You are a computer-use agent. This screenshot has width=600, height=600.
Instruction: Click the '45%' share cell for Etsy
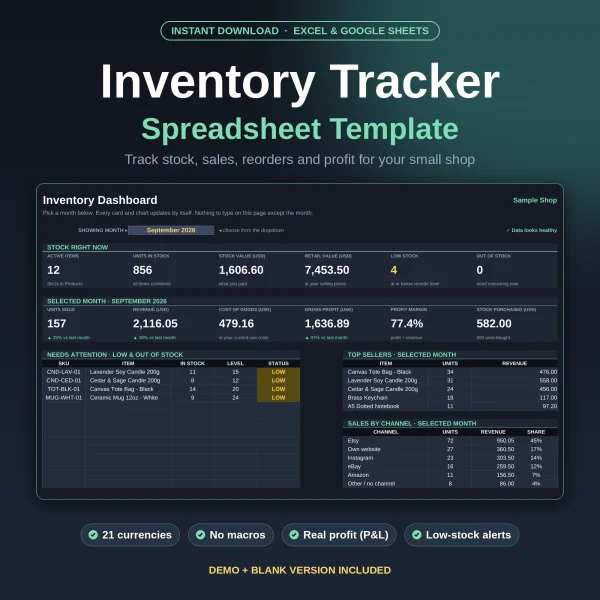(536, 441)
